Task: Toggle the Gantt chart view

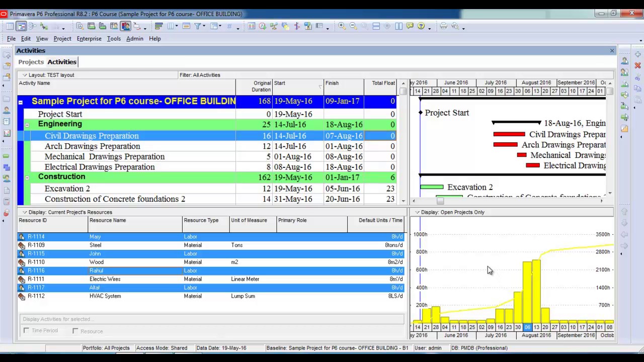Action: [x=21, y=26]
